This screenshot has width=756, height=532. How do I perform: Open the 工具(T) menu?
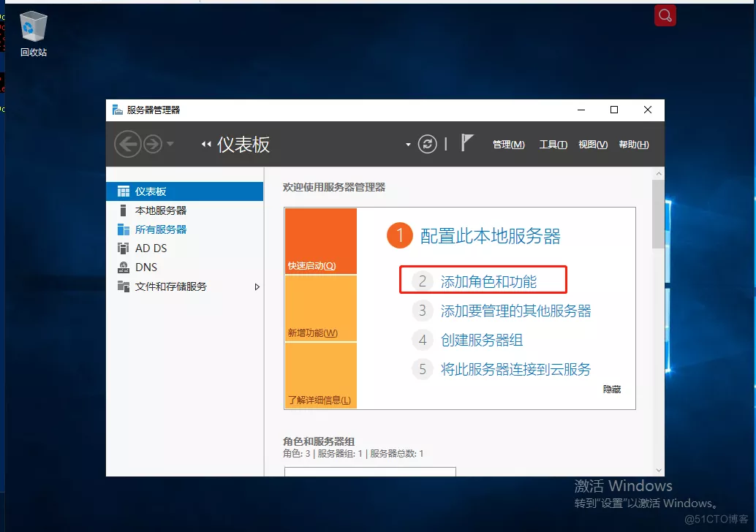pos(553,145)
